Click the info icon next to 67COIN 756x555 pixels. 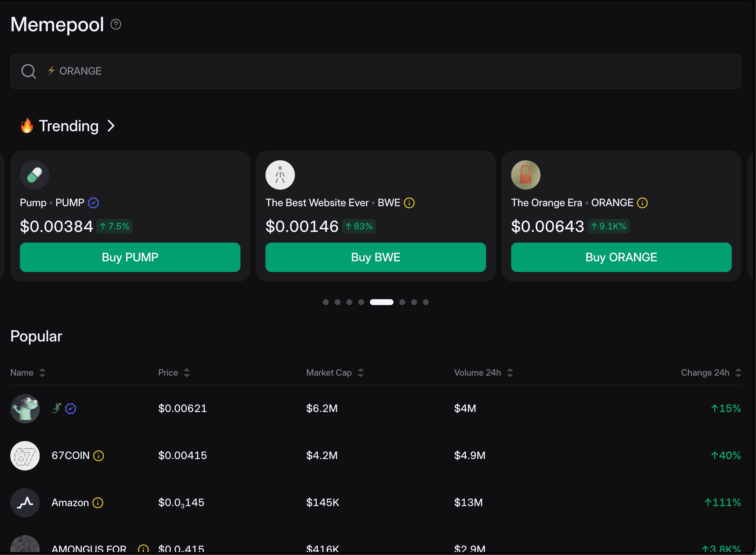coord(99,456)
